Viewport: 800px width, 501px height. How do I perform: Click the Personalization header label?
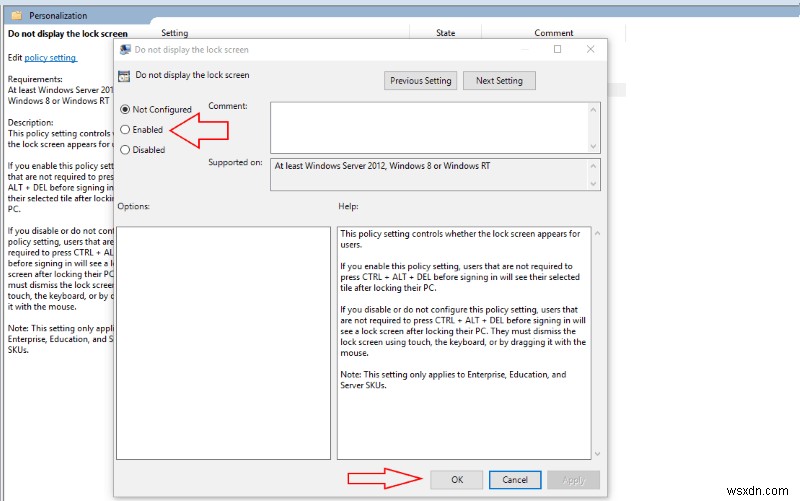click(58, 15)
